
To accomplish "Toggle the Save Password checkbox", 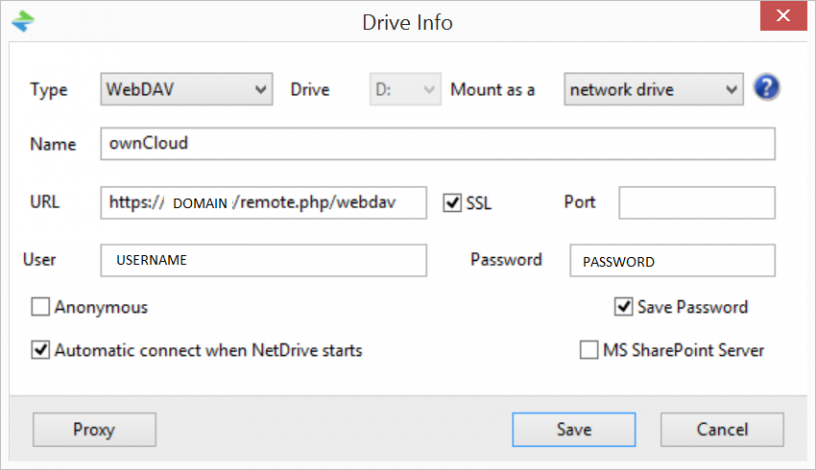I will pyautogui.click(x=623, y=307).
